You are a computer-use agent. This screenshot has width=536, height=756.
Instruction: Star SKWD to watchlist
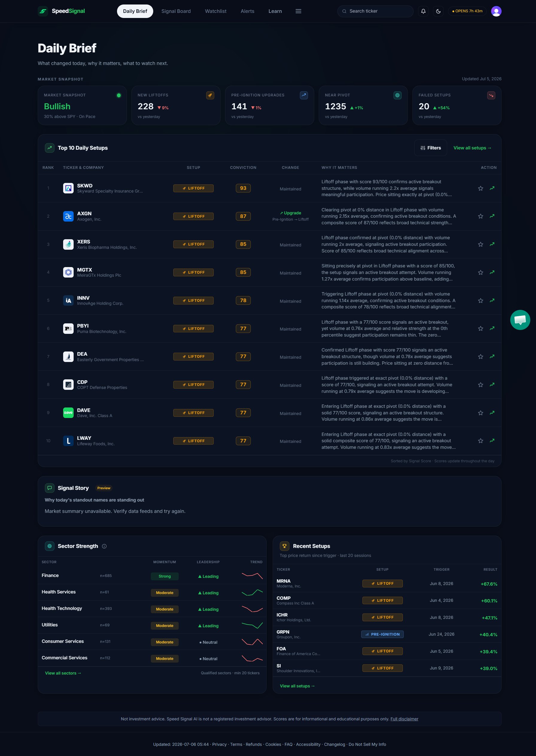[x=481, y=189]
